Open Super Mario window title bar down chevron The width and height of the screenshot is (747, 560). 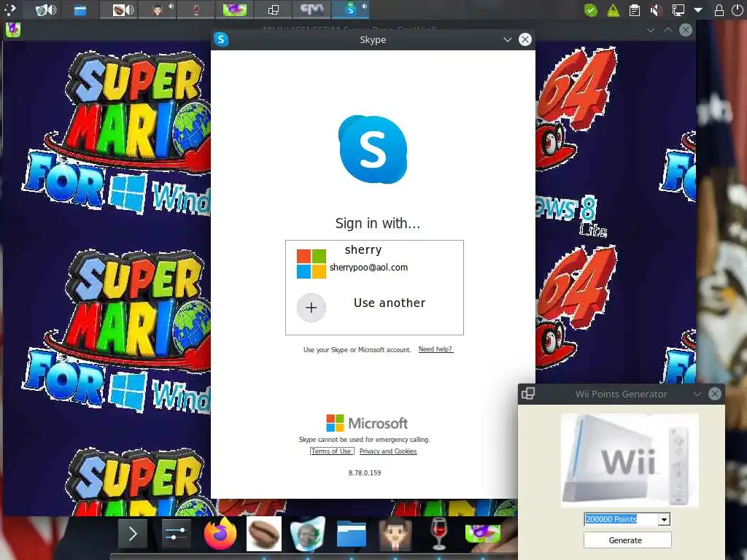[650, 30]
